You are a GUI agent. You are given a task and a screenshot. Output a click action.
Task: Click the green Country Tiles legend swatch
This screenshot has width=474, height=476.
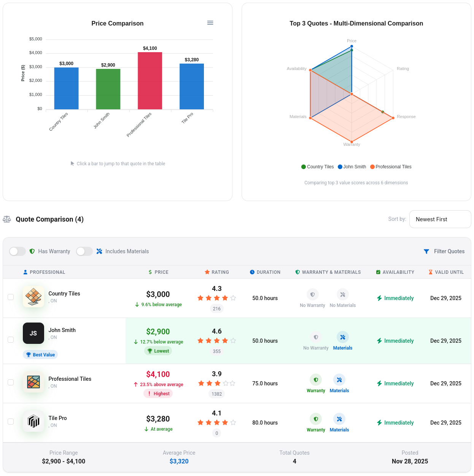[x=303, y=166]
